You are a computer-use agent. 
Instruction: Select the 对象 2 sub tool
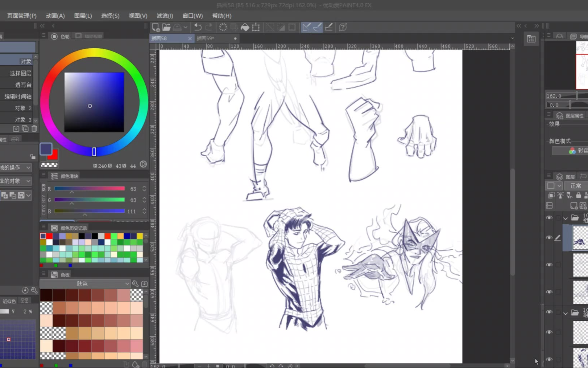pos(17,108)
